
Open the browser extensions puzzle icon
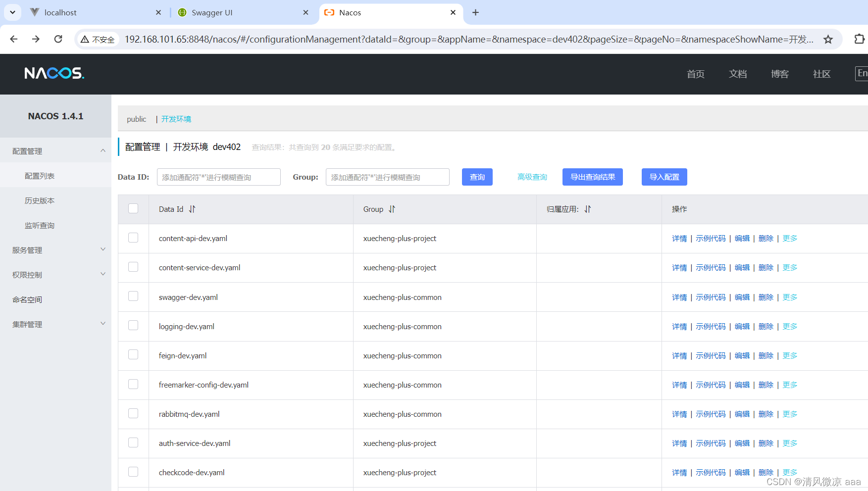tap(859, 39)
